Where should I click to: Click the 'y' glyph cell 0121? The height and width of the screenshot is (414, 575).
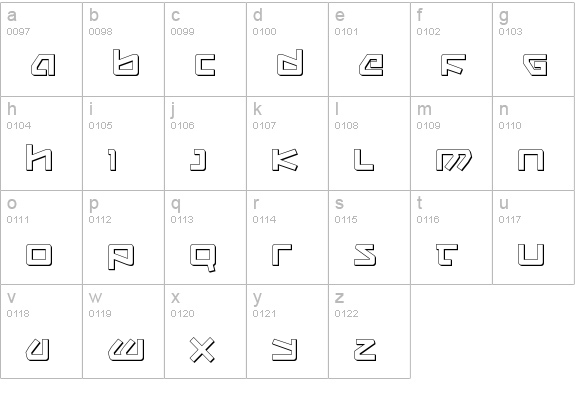click(288, 331)
